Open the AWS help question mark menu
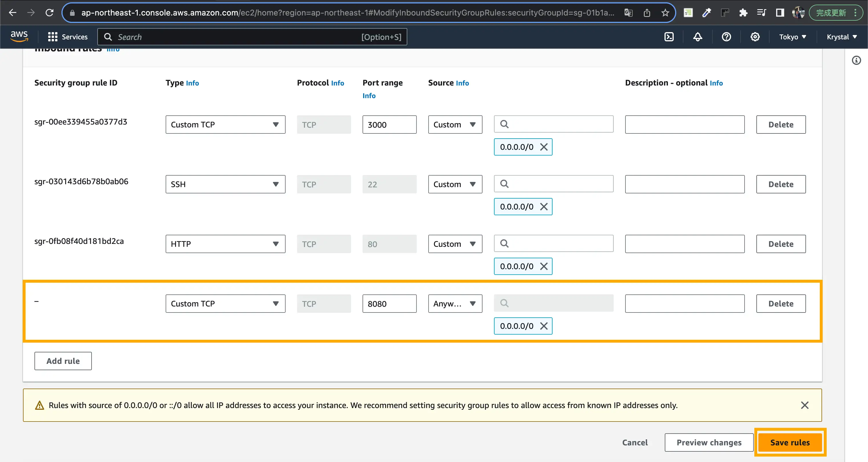868x462 pixels. [726, 37]
